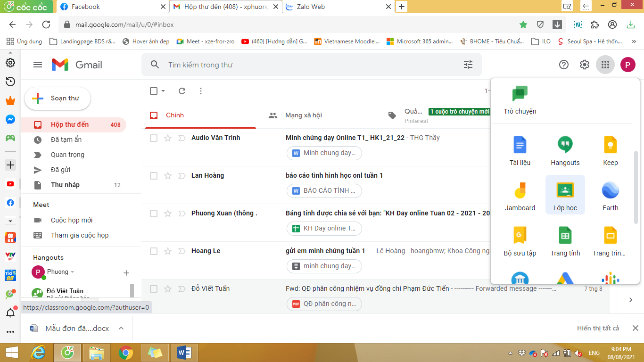Screen dimensions: 644x362
Task: Expand options for downloaded Mẫu đơn file
Action: (121, 328)
